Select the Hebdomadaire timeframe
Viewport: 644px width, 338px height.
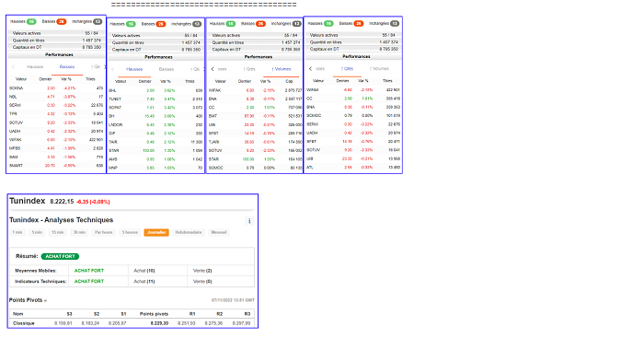(x=189, y=232)
